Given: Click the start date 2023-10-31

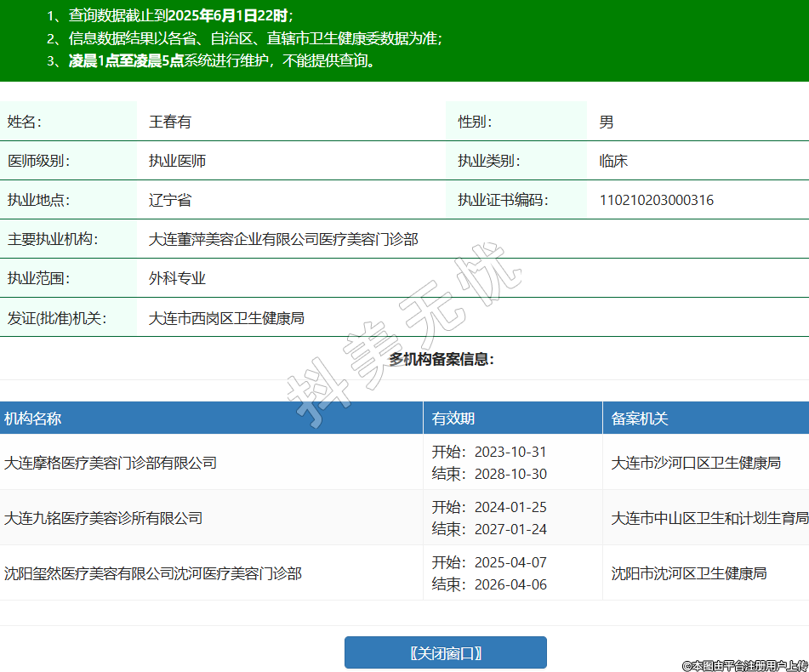Looking at the screenshot, I should (x=510, y=452).
